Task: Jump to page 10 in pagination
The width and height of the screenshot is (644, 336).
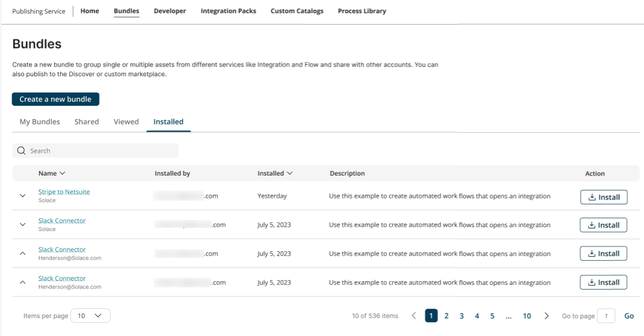Action: tap(527, 316)
